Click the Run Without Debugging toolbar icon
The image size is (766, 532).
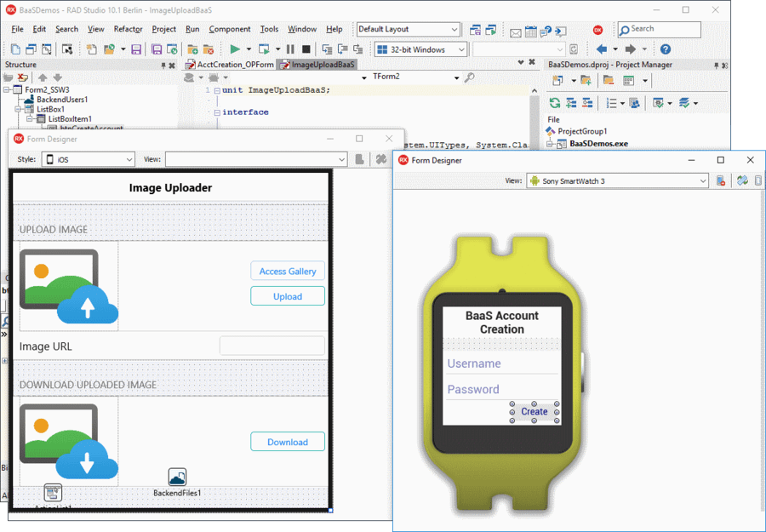pyautogui.click(x=265, y=49)
